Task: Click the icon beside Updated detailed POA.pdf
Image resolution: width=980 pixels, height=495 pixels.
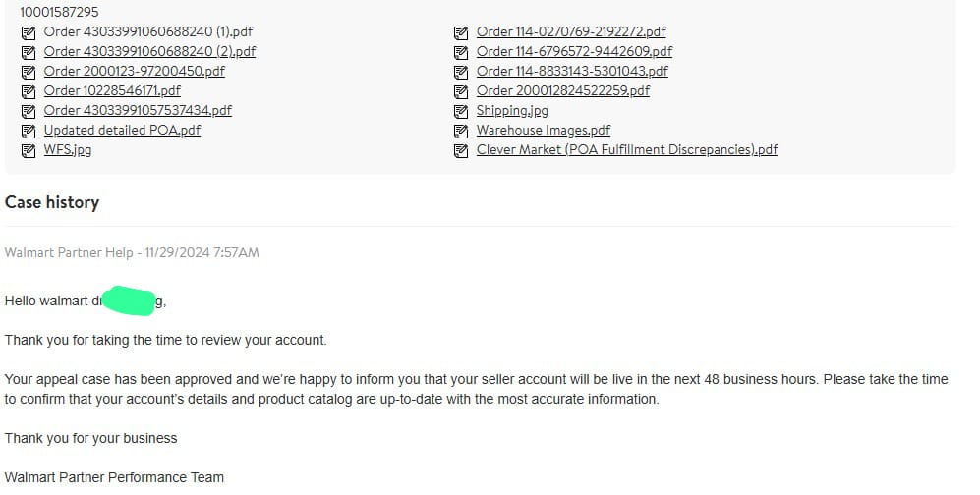Action: coord(28,131)
